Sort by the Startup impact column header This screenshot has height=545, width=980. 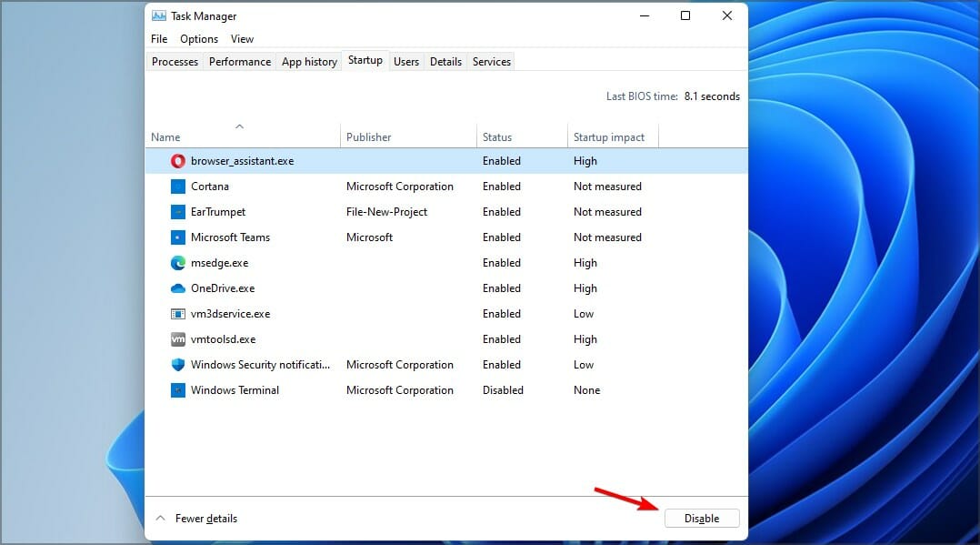609,137
